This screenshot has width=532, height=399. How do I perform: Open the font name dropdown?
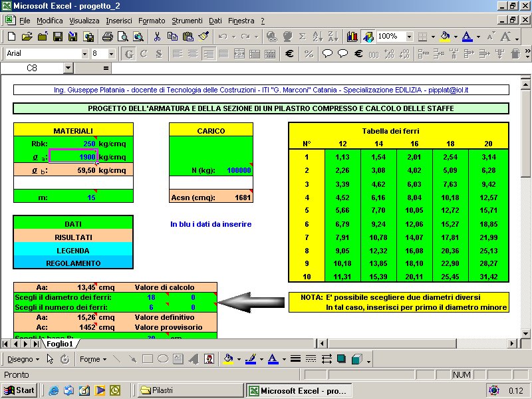click(85, 54)
